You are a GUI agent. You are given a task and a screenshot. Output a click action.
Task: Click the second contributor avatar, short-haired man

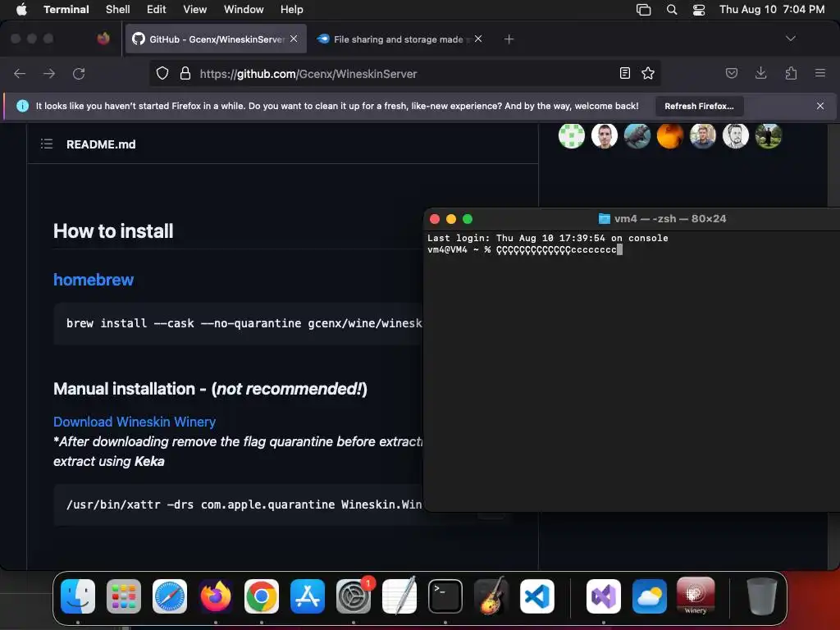(605, 135)
